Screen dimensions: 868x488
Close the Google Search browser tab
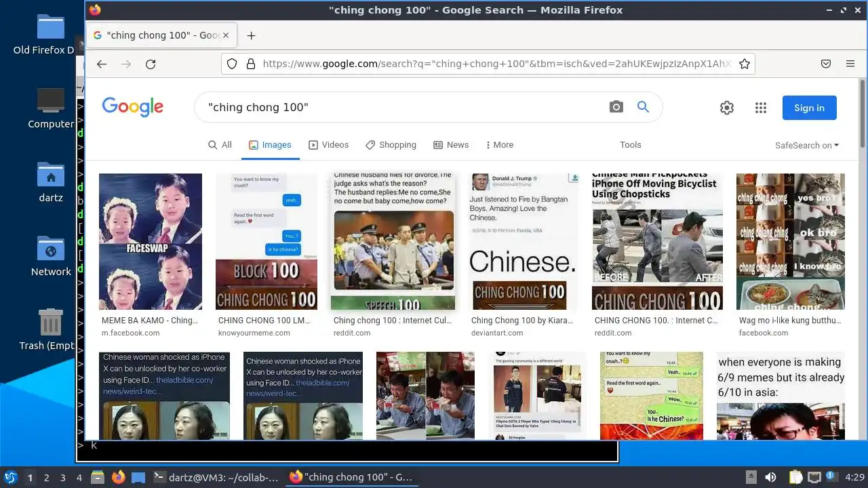pyautogui.click(x=226, y=35)
